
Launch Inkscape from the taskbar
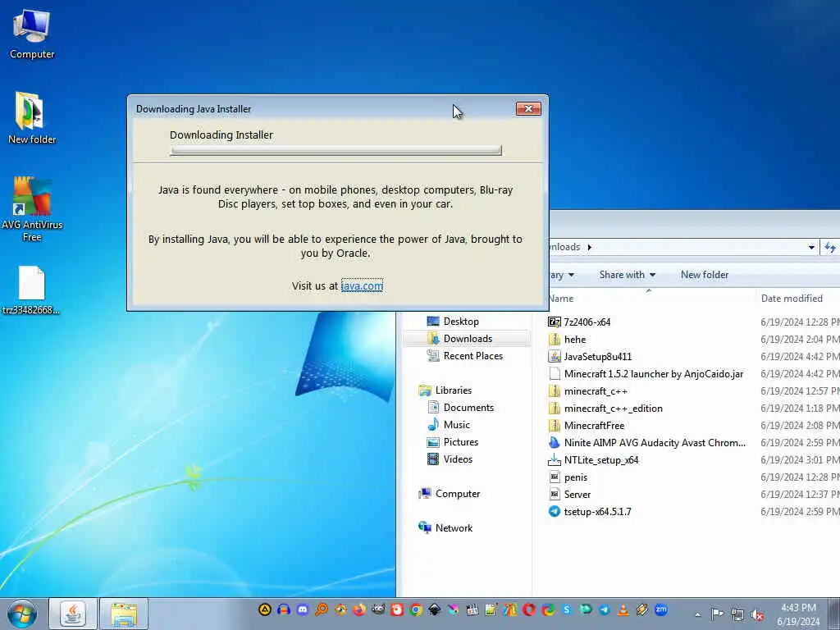pyautogui.click(x=434, y=609)
